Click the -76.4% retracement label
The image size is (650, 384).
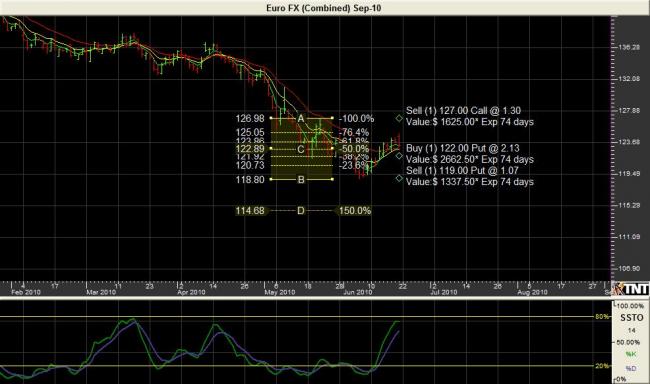tap(354, 132)
